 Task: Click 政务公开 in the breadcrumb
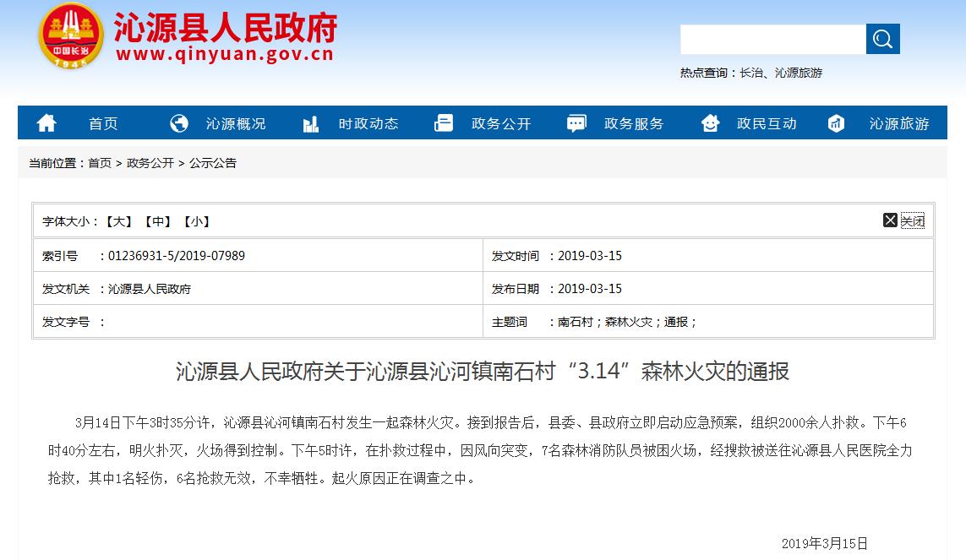coord(150,163)
